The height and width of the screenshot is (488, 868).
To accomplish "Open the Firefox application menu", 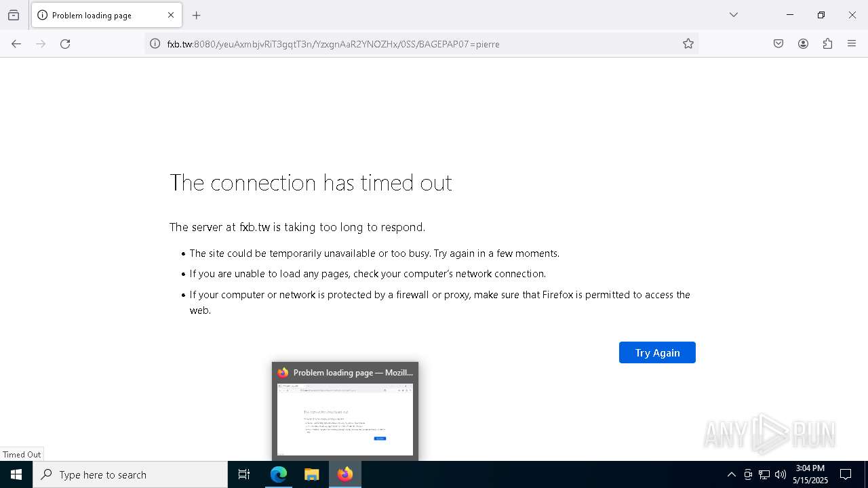I will 852,44.
